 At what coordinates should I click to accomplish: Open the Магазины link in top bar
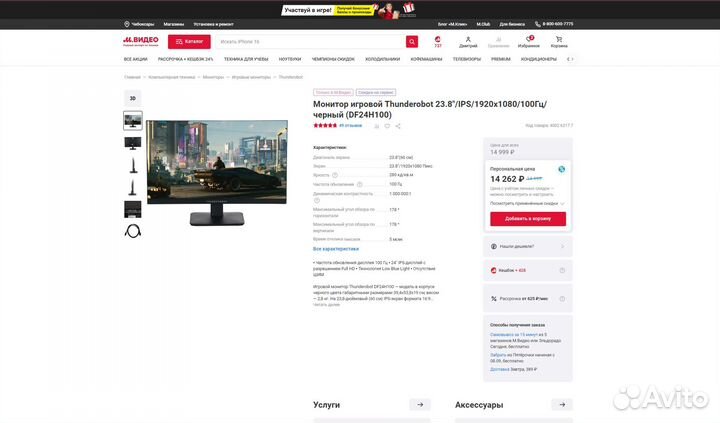174,24
